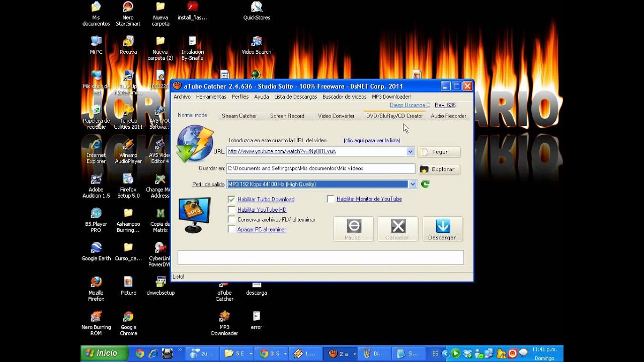The image size is (644, 362).
Task: Open Papelera de reciclaje desktop icon
Action: pyautogui.click(x=96, y=117)
